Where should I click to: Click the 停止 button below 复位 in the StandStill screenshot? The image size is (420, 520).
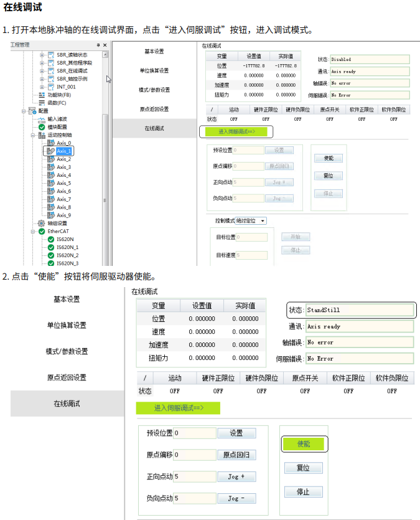pyautogui.click(x=304, y=492)
